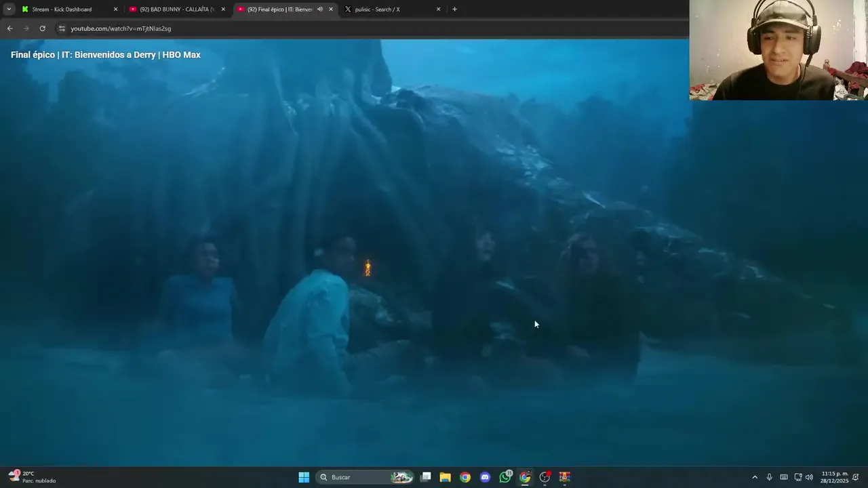The width and height of the screenshot is (868, 488).
Task: Open OBS Studio from the taskbar
Action: [x=545, y=477]
